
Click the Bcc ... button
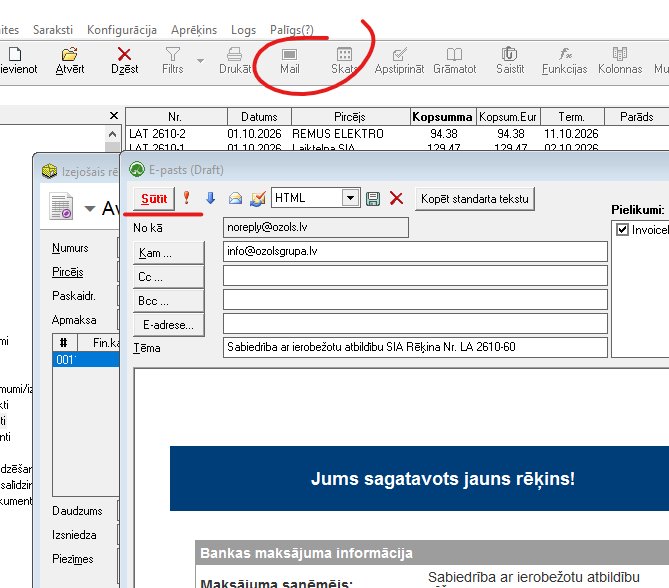click(x=169, y=301)
